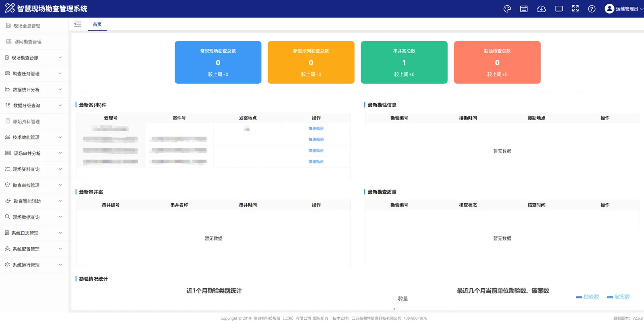The image size is (644, 323).
Task: Click the 受理号 column header
Action: (x=111, y=118)
